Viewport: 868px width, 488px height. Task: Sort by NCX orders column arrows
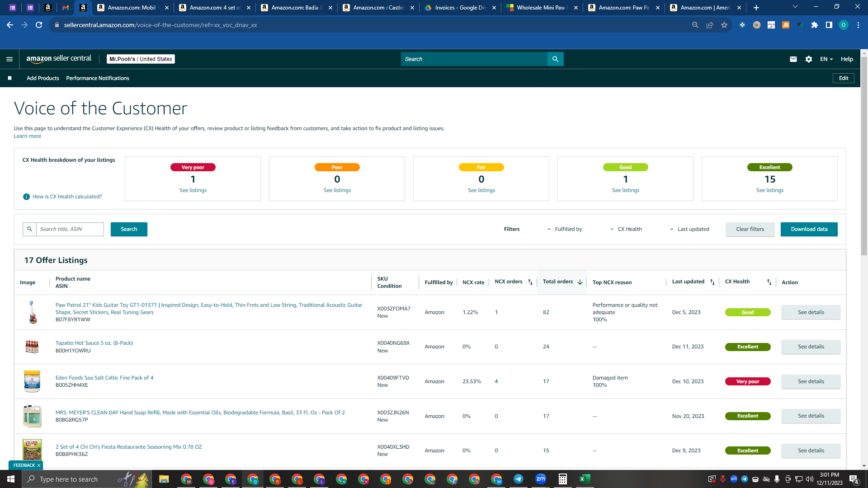tap(530, 282)
